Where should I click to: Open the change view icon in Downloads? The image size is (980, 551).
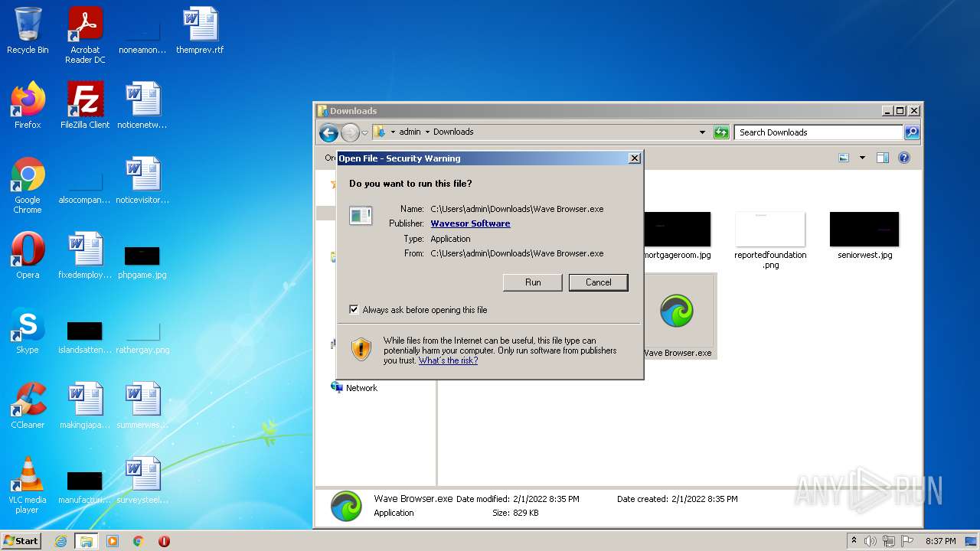tap(844, 158)
